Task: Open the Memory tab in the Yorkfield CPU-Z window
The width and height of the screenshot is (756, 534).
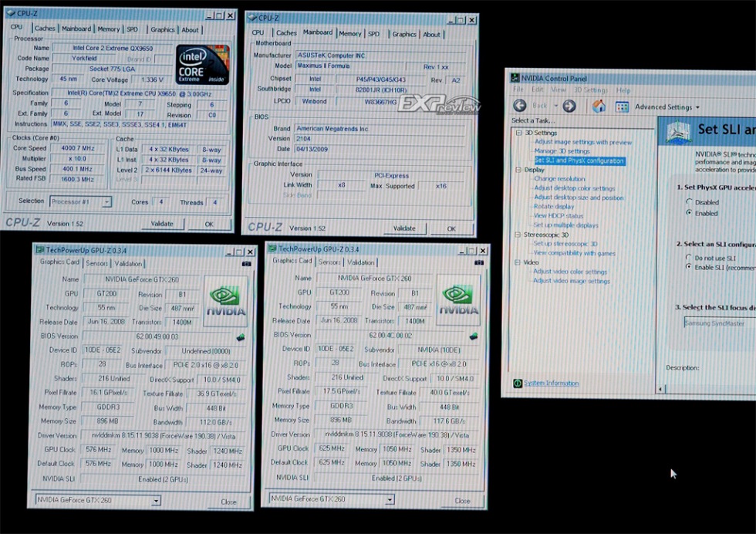Action: [x=109, y=29]
